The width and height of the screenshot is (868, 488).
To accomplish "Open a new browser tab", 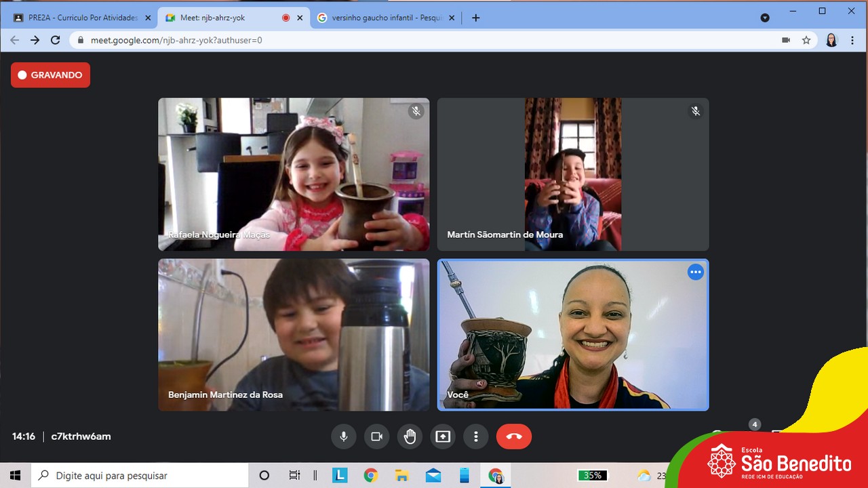I will [x=475, y=18].
